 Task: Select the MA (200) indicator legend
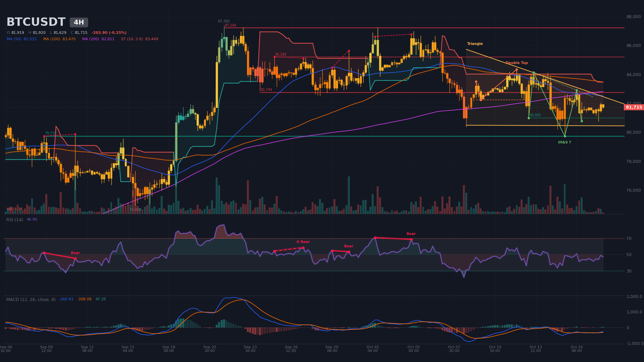98,39
